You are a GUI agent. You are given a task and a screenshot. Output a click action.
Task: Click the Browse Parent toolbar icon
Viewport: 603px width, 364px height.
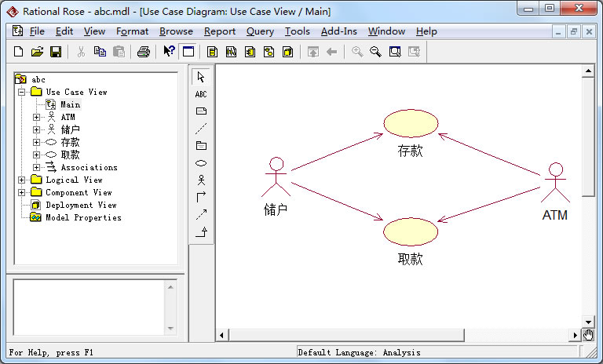pos(313,52)
